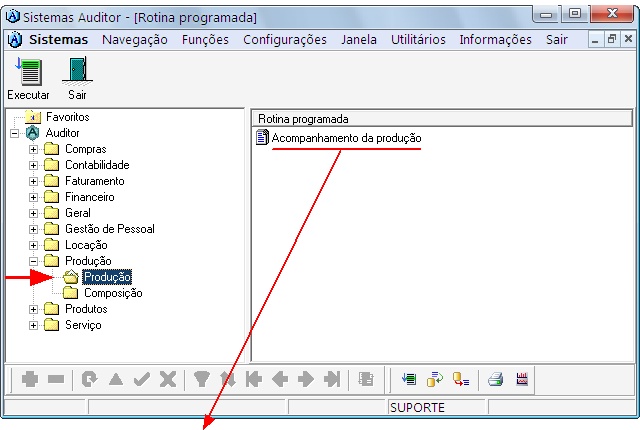Click the refresh arrow icon in bottom toolbar
Viewport: 640px width, 430px height.
(x=90, y=379)
